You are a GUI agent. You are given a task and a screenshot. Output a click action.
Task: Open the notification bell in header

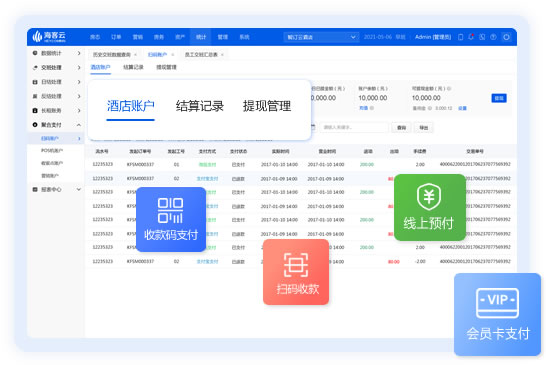471,37
